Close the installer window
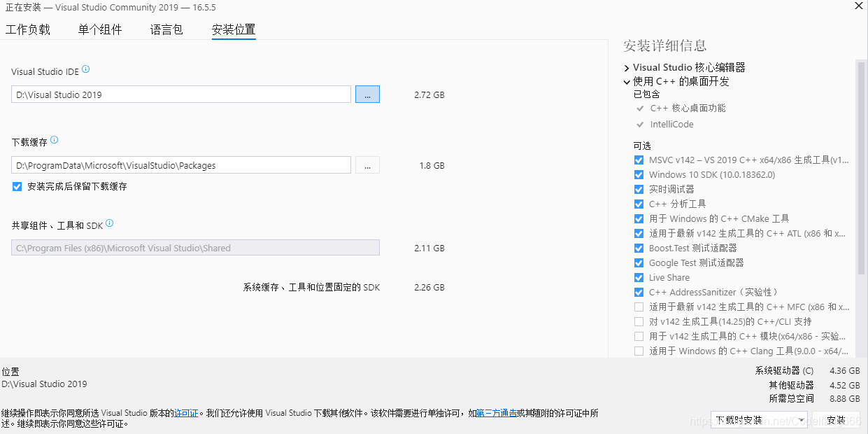868x434 pixels. pos(858,6)
